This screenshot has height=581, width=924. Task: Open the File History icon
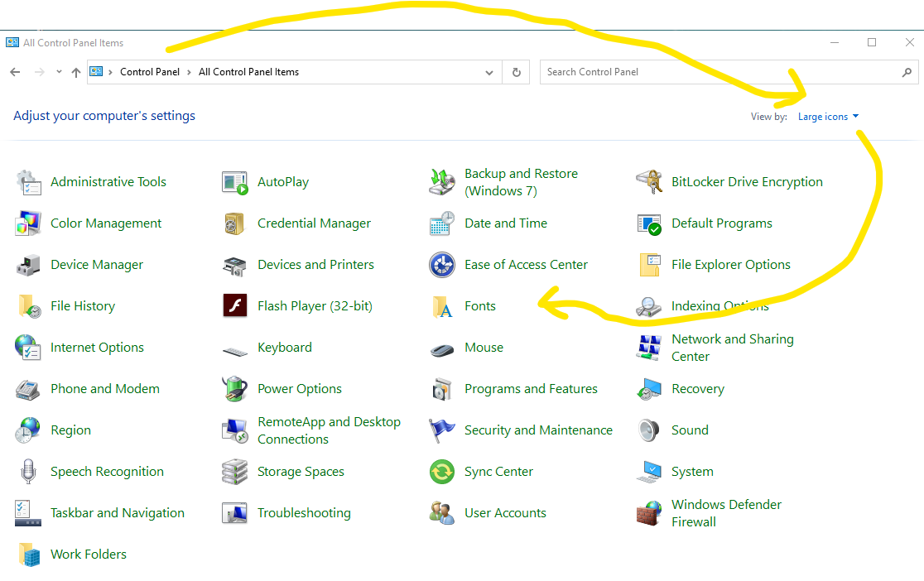click(x=30, y=306)
